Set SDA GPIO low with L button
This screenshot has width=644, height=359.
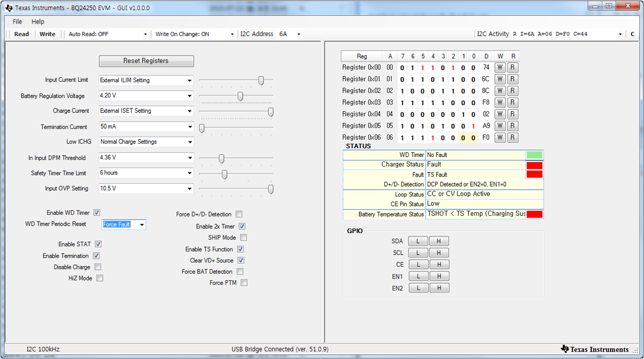pyautogui.click(x=418, y=241)
